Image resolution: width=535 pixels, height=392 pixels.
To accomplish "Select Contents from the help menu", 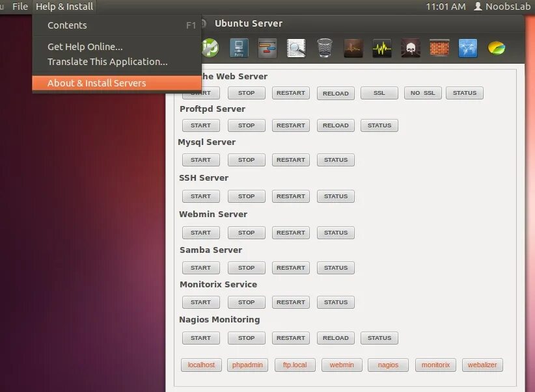I will [x=117, y=25].
